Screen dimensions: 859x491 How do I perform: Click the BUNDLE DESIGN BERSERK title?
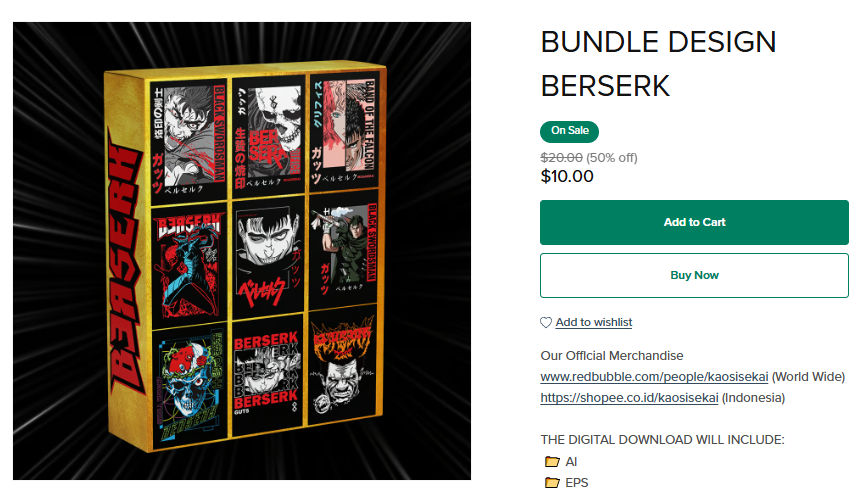(x=658, y=64)
